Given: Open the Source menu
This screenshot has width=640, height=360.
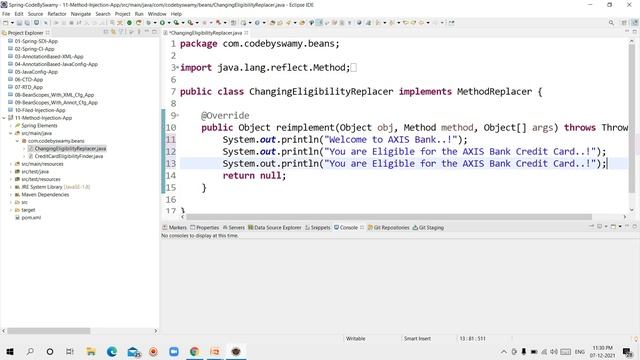Looking at the screenshot, I should [35, 14].
